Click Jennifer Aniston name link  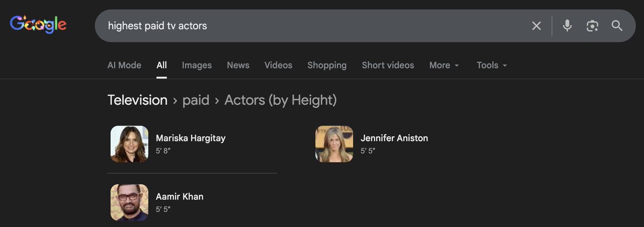394,138
